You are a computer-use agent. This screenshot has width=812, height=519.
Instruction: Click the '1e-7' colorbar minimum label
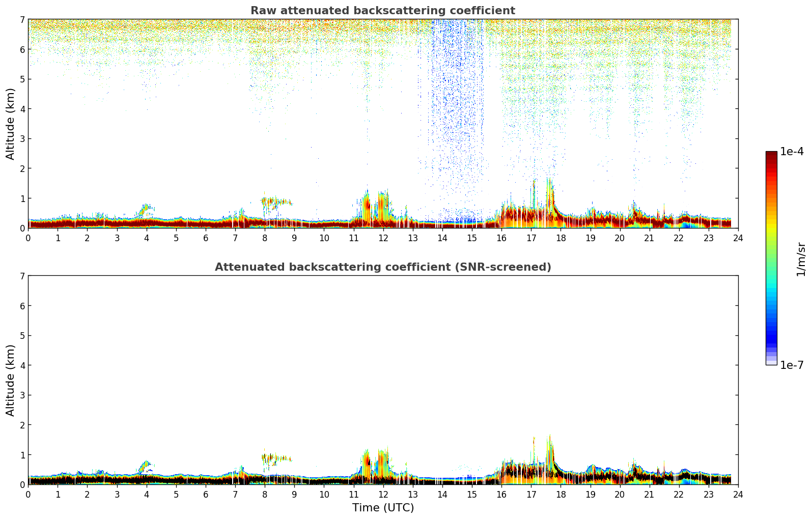pos(792,365)
